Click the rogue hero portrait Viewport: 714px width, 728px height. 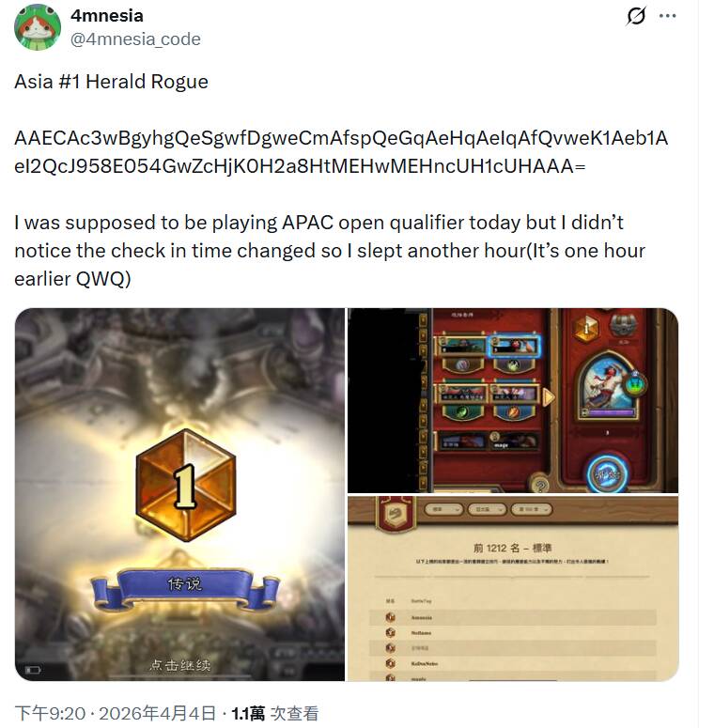[x=607, y=386]
